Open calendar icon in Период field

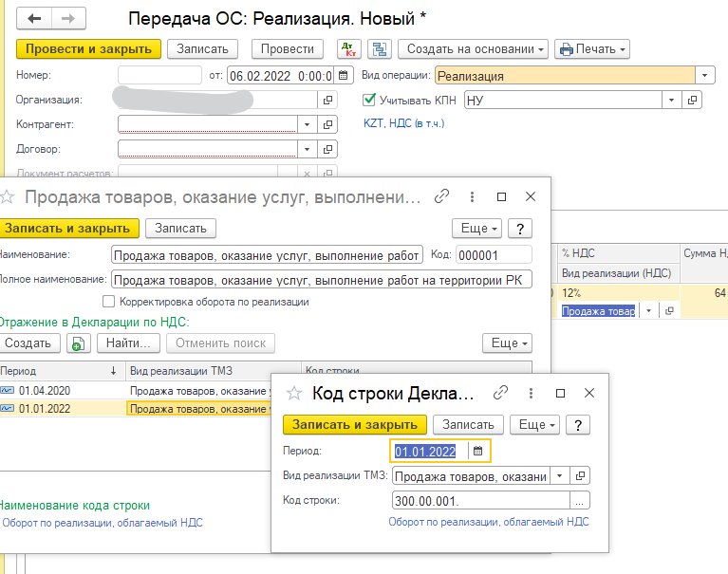click(x=478, y=451)
